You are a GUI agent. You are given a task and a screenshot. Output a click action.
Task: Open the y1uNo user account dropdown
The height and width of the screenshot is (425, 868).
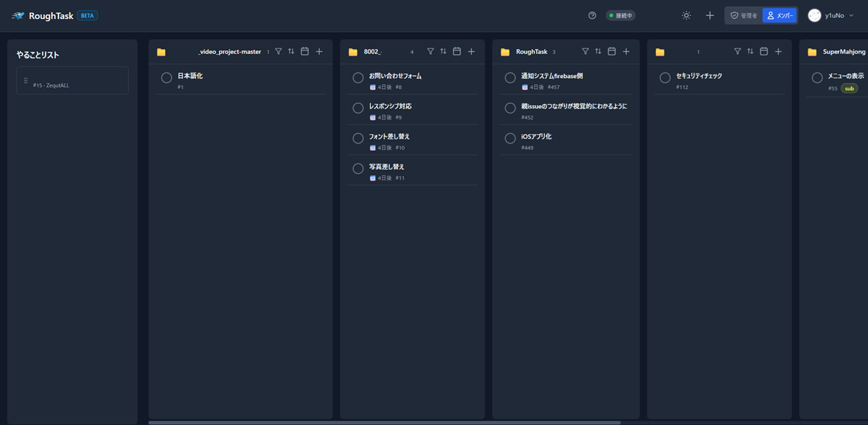(831, 16)
